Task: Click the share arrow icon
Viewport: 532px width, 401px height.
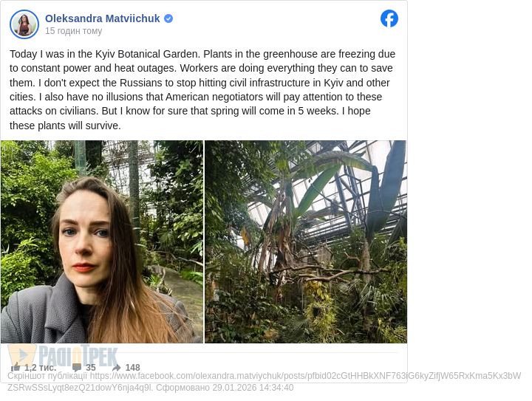Action: (116, 367)
